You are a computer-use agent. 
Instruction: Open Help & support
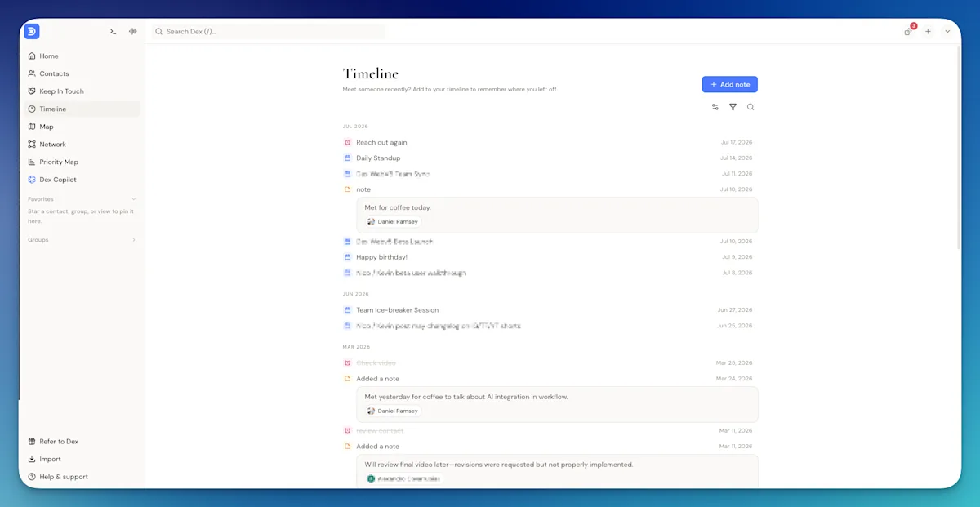(57, 477)
